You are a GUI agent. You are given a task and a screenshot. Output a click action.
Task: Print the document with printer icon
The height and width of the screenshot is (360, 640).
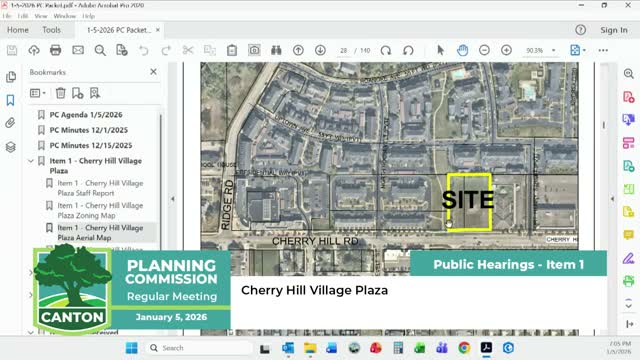(x=56, y=50)
